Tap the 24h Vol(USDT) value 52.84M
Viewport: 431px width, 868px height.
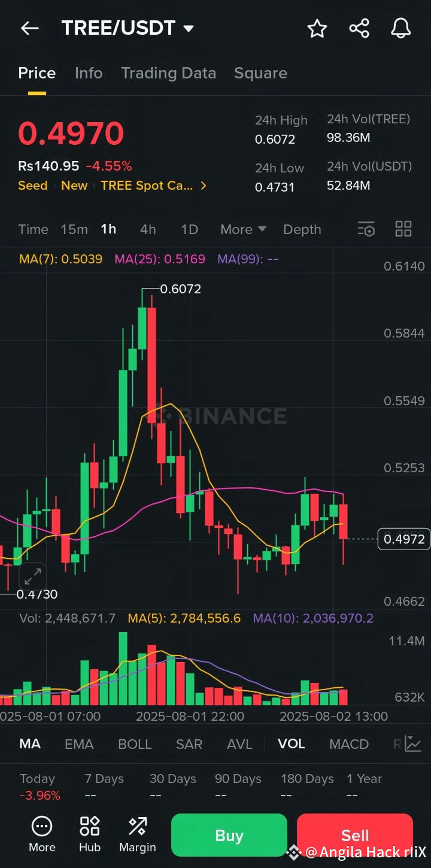pyautogui.click(x=348, y=186)
